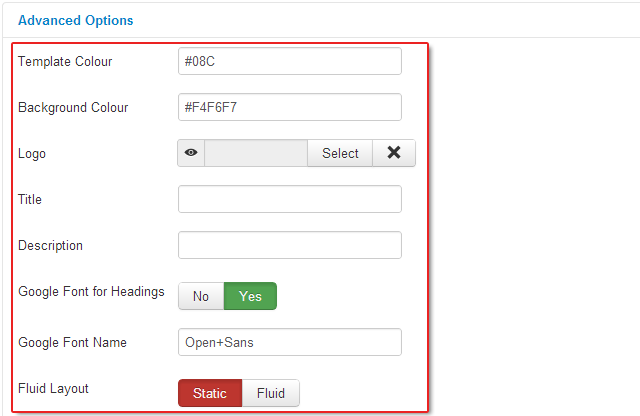The height and width of the screenshot is (416, 640).
Task: Click into the Title text field
Action: pos(289,199)
